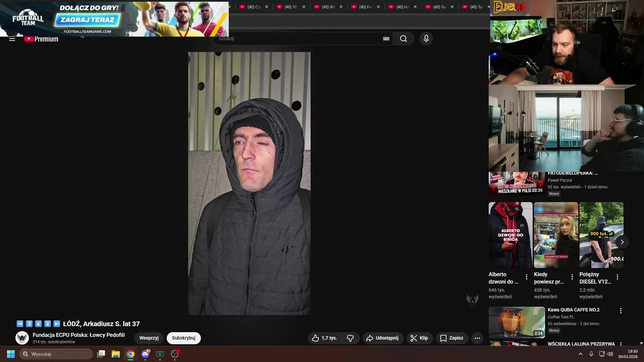Screen dimensions: 644x362
Task: Click the WŚCIEKŁA LALUNA PRZERYWA video title
Action: 581,344
